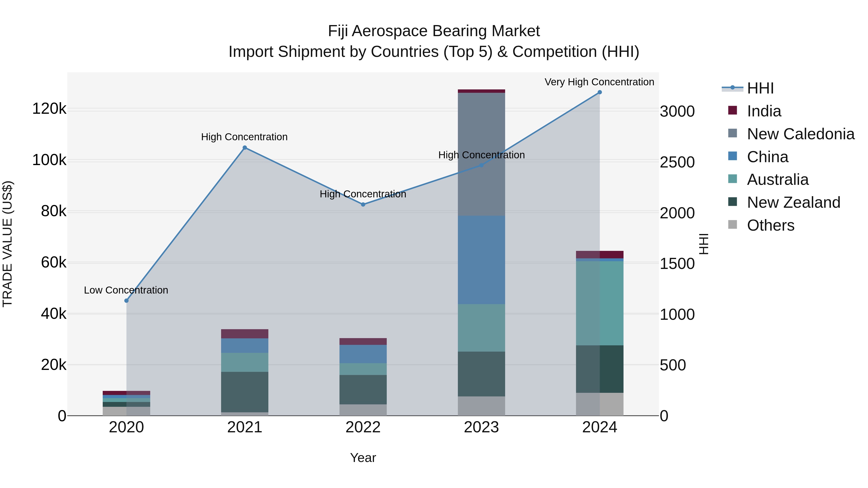Click the 2024 HHI data point
Screen dimensions: 868x488
(600, 92)
